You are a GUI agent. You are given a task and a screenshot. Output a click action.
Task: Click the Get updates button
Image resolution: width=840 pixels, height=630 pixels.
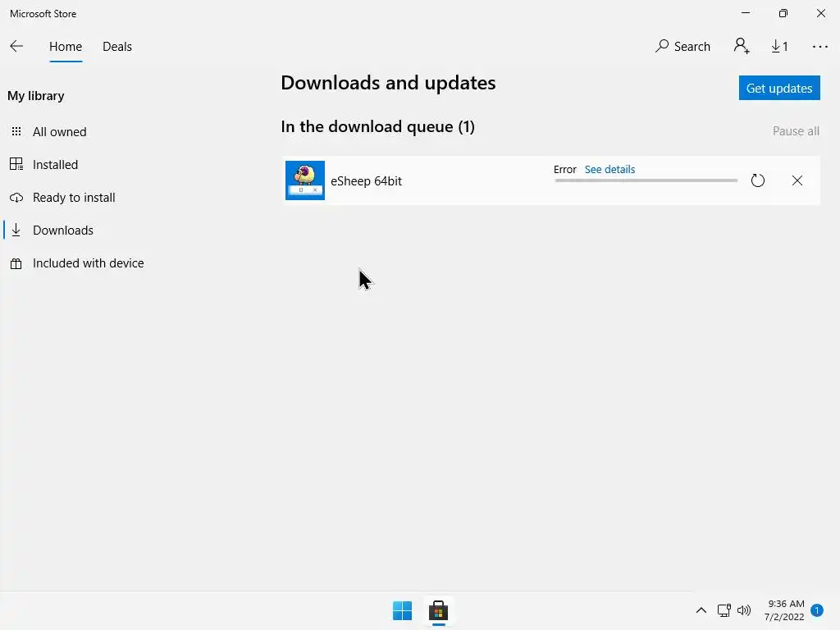coord(779,88)
